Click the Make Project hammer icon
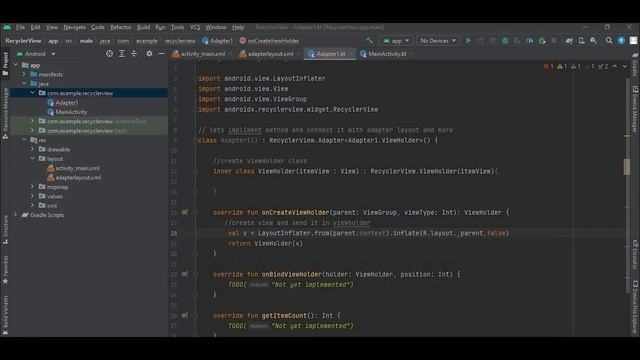Viewport: 640px width, 360px height. click(x=369, y=40)
